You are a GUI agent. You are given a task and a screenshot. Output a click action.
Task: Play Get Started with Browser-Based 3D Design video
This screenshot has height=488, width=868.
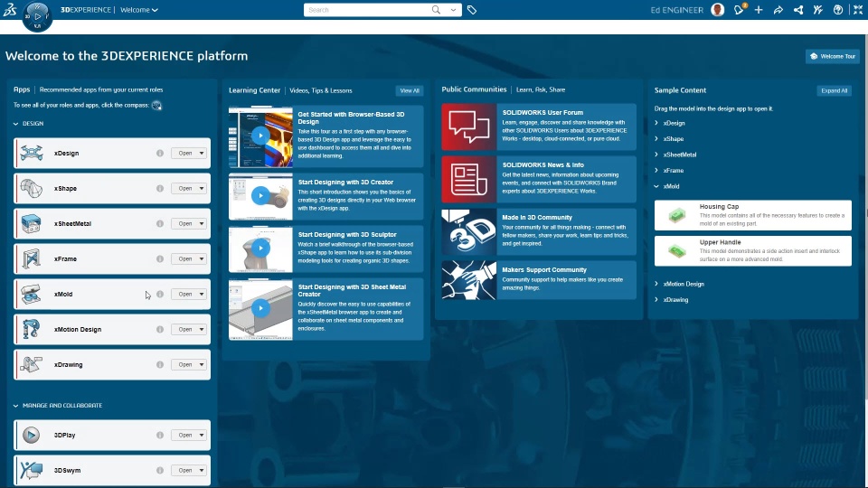pyautogui.click(x=260, y=136)
